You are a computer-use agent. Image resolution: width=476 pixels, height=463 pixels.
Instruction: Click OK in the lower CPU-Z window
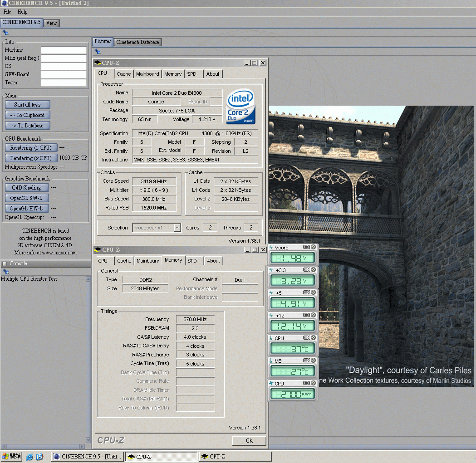249,440
